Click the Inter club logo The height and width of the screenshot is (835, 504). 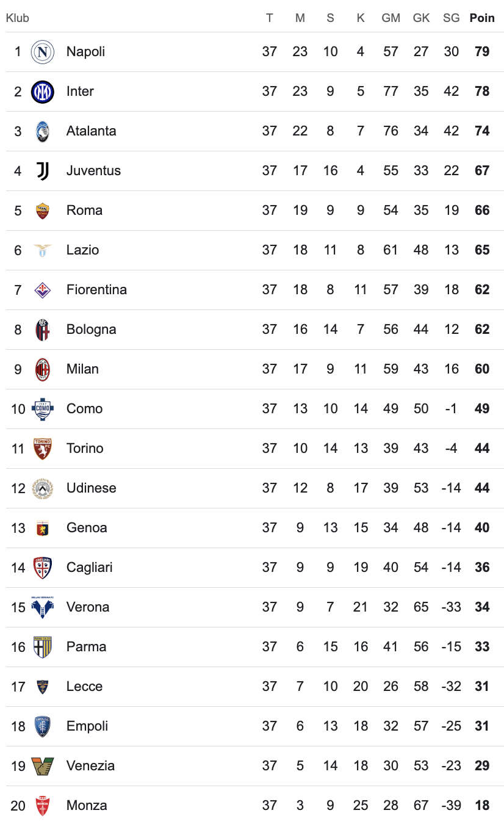43,92
